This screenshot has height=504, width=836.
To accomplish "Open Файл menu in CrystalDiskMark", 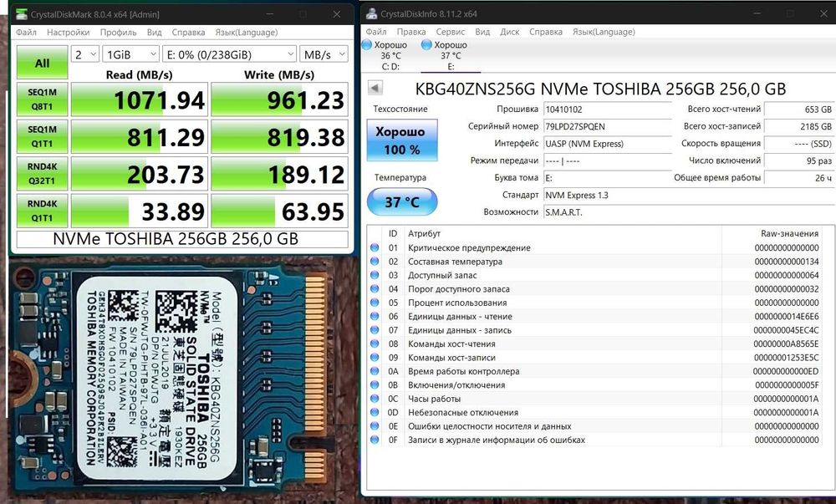I will (26, 32).
